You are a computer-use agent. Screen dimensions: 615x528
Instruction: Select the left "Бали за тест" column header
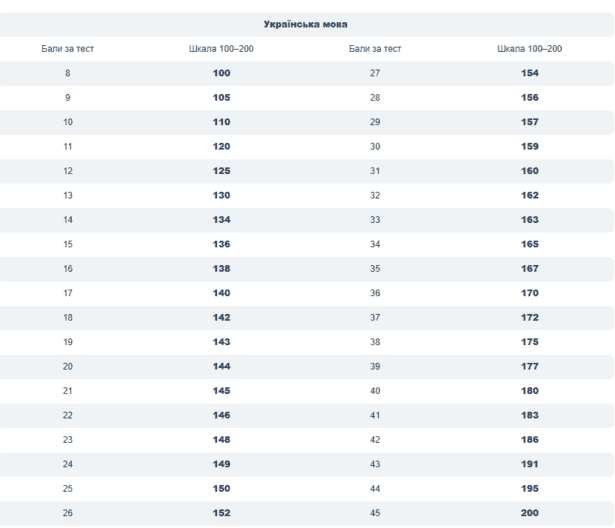(x=68, y=48)
